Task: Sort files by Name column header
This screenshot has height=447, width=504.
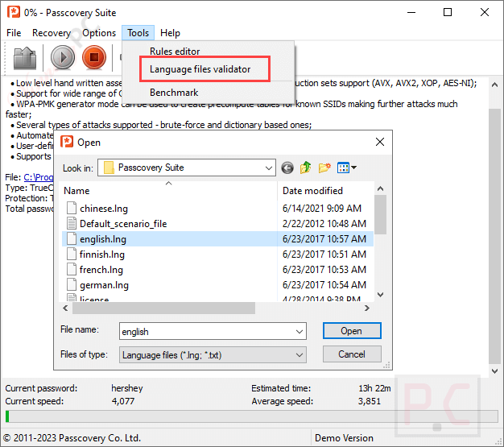Action: (169, 190)
